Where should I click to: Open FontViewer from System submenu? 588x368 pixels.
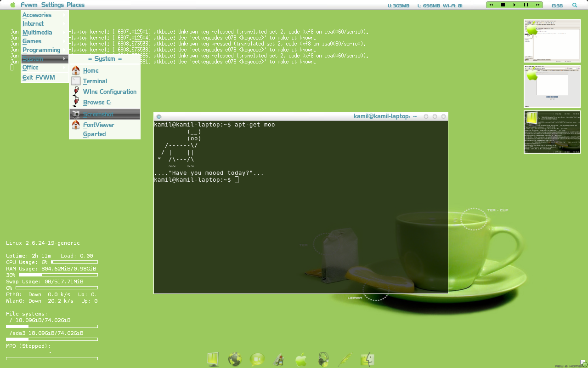[x=105, y=125]
